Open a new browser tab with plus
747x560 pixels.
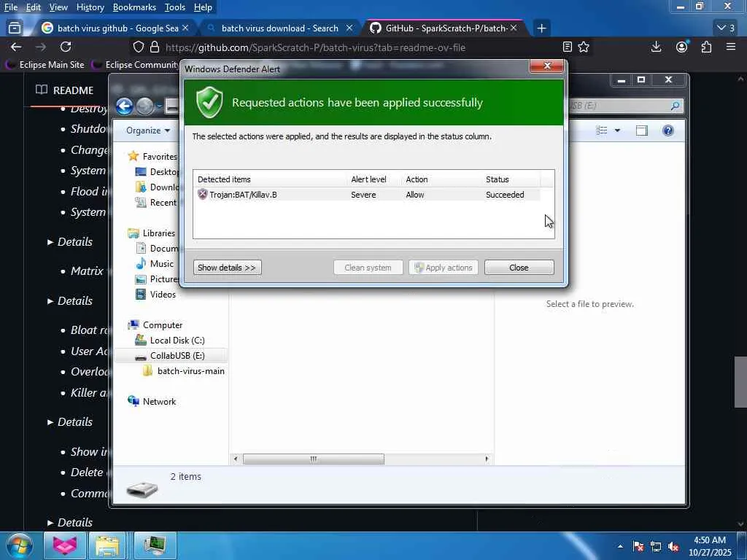tap(541, 28)
